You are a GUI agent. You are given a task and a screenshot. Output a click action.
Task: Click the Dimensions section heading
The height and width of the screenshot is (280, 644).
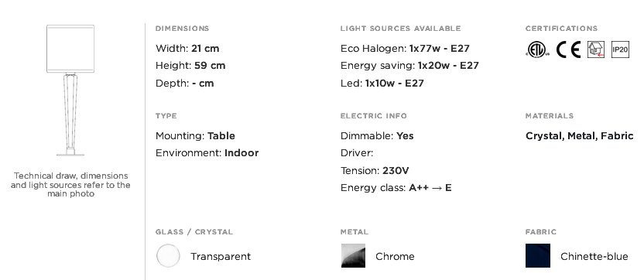point(183,29)
